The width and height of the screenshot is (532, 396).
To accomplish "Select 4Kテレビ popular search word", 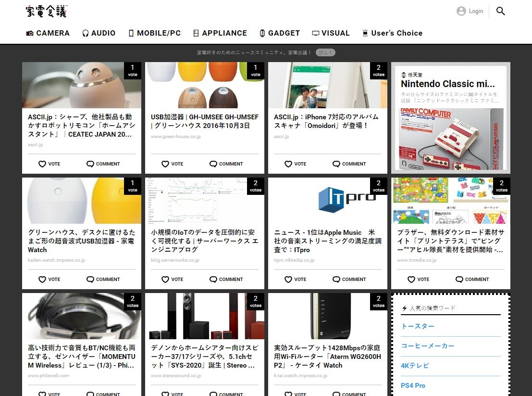I will click(x=415, y=365).
